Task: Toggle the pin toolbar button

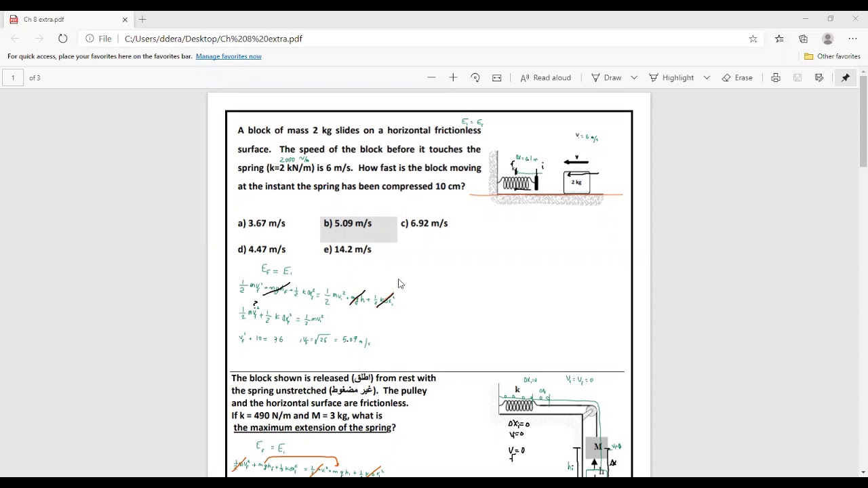Action: click(846, 78)
